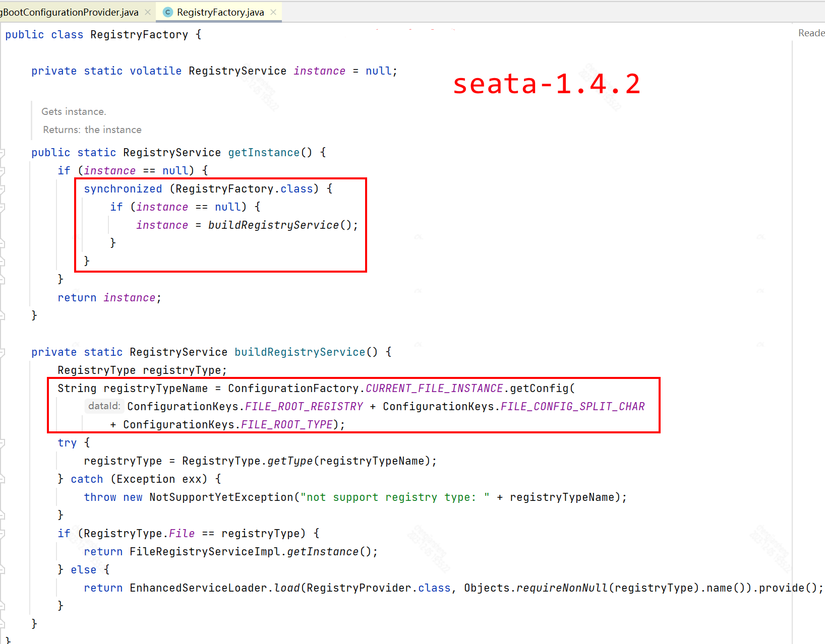Collapse the synchronized block fold marker
The width and height of the screenshot is (825, 644).
pos(2,189)
